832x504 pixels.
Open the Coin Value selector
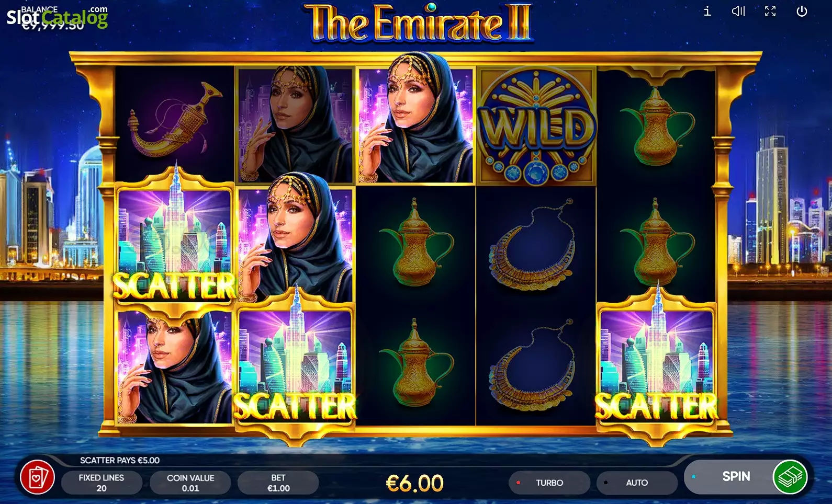pos(190,483)
